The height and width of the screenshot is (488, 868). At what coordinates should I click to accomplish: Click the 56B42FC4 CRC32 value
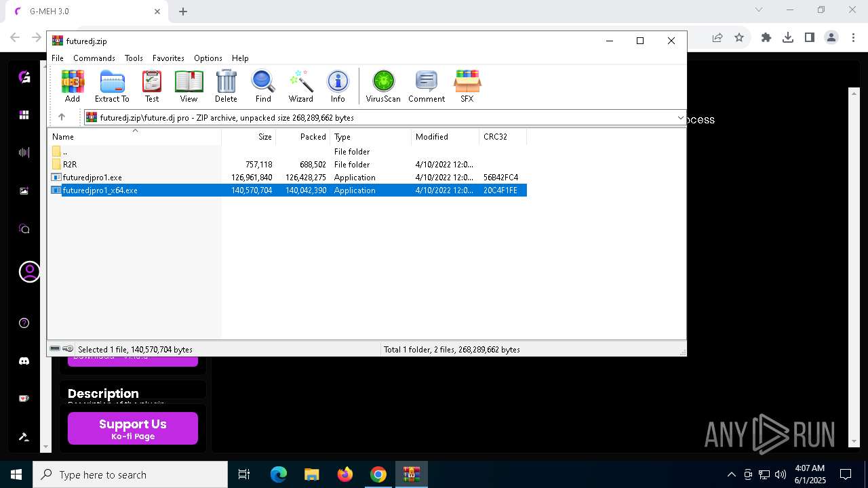click(500, 178)
